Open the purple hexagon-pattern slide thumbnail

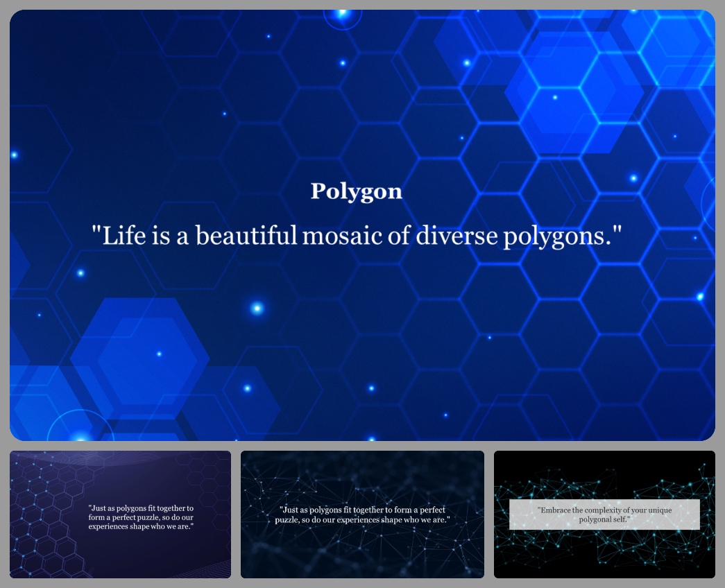[x=120, y=514]
